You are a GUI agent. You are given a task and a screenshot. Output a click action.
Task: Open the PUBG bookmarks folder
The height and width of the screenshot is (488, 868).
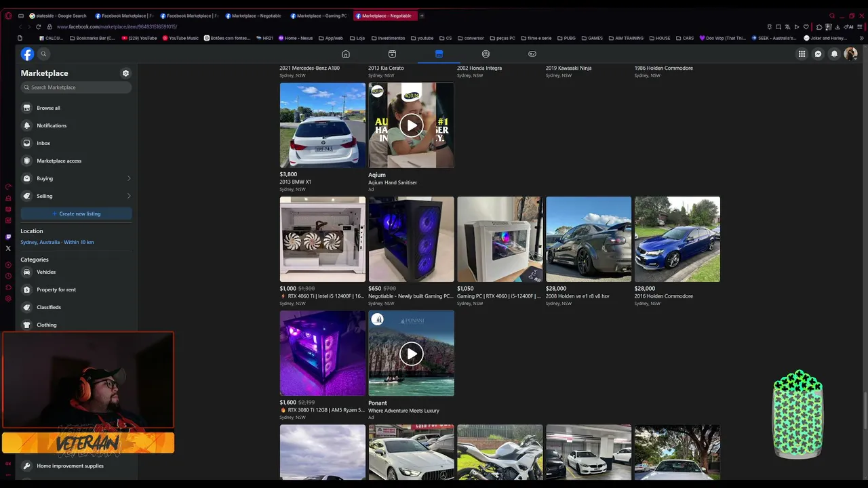click(x=566, y=38)
